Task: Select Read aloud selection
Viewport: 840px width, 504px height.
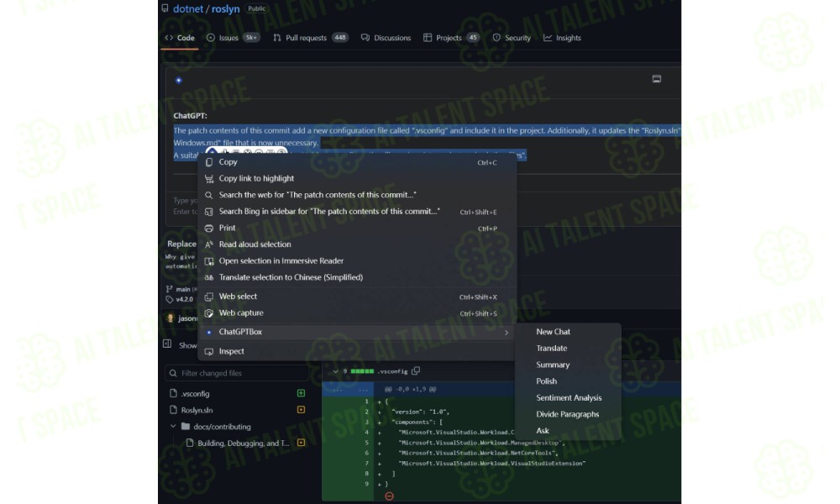Action: 357,244
